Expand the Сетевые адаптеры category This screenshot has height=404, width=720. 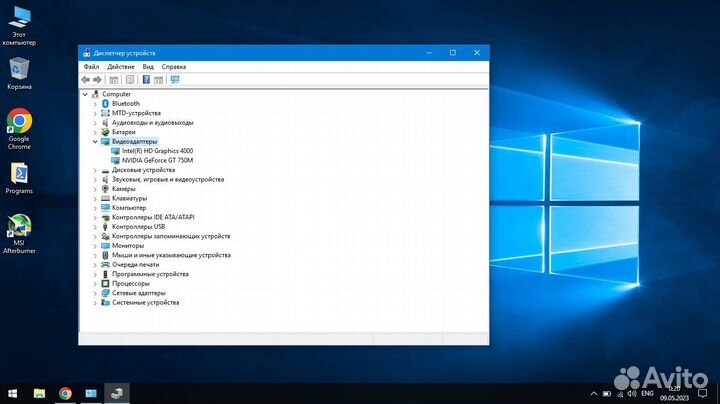pyautogui.click(x=95, y=293)
